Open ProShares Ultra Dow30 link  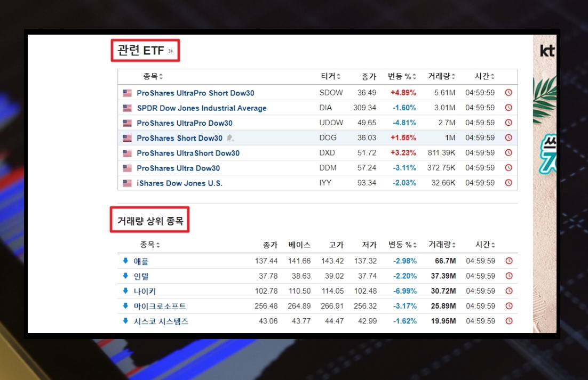(178, 168)
